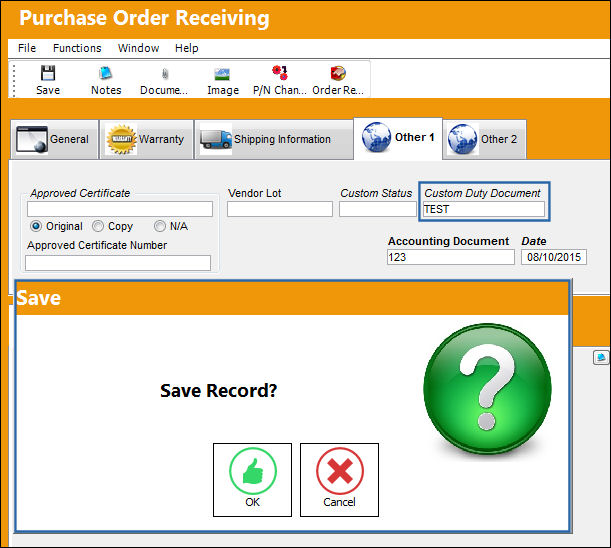The width and height of the screenshot is (611, 548).
Task: Select the Copy radio button
Action: pyautogui.click(x=98, y=226)
